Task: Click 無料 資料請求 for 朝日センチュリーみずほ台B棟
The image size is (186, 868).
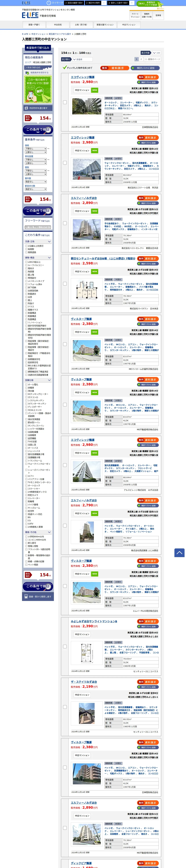Action: coord(148,258)
